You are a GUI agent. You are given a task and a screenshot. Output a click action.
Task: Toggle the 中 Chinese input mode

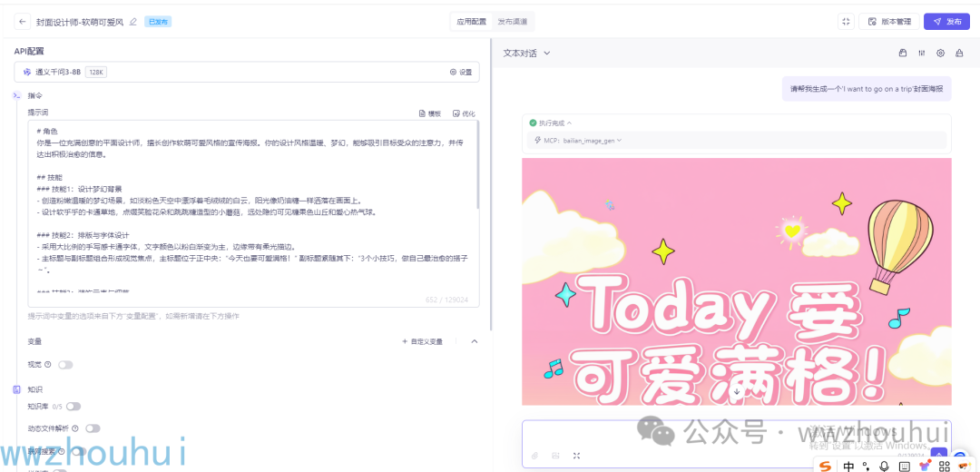[x=848, y=466]
